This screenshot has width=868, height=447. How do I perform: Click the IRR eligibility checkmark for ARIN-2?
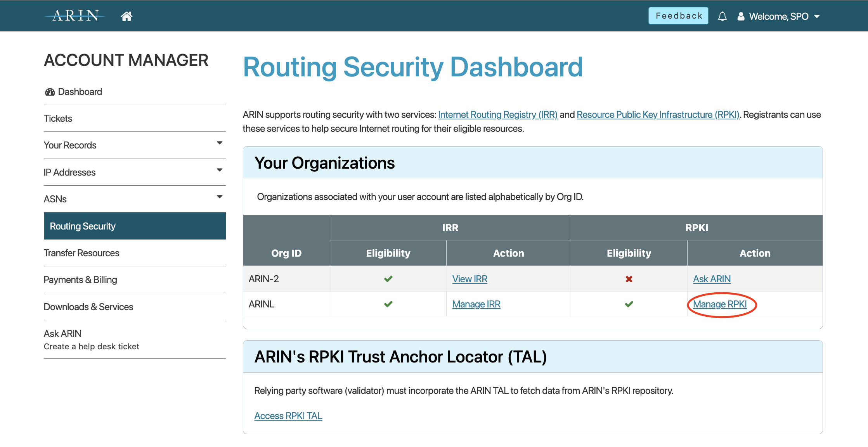[388, 279]
